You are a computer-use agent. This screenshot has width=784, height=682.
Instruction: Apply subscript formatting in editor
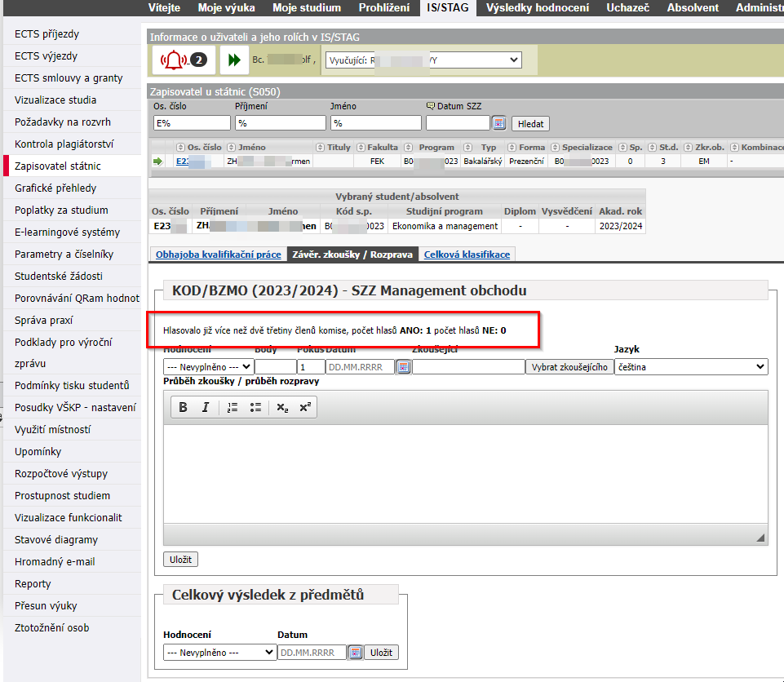tap(282, 408)
